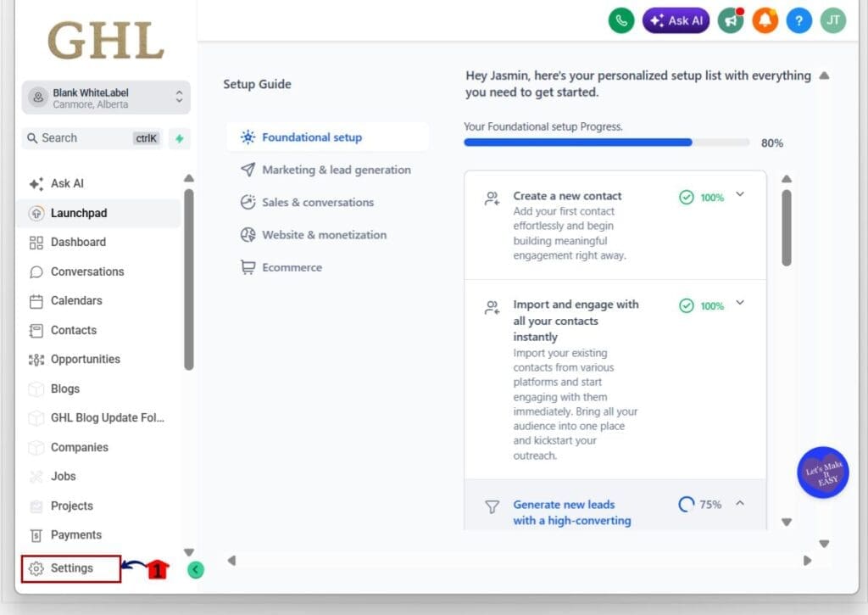Viewport: 868px width, 615px height.
Task: Click the setup list scrollbar up arrow
Action: coord(787,179)
